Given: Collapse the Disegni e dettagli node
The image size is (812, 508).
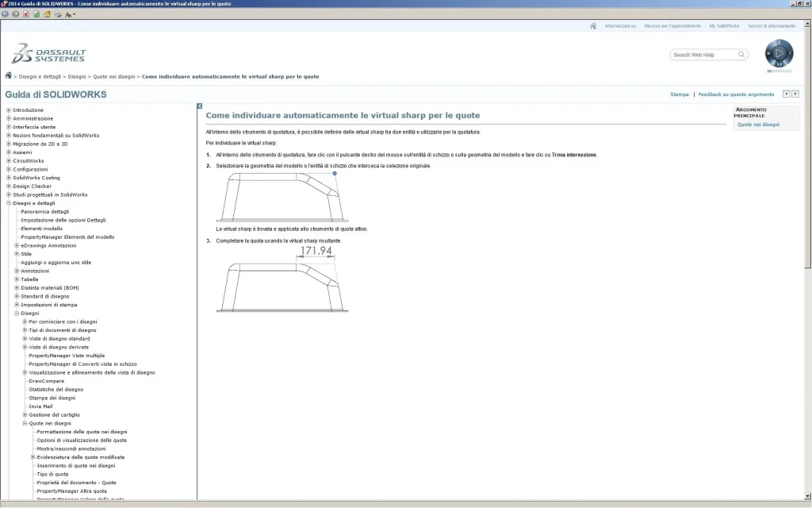Looking at the screenshot, I should [9, 203].
